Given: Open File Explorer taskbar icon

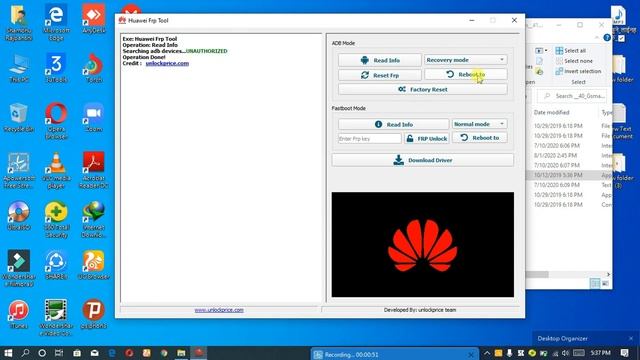Looking at the screenshot, I should (181, 353).
